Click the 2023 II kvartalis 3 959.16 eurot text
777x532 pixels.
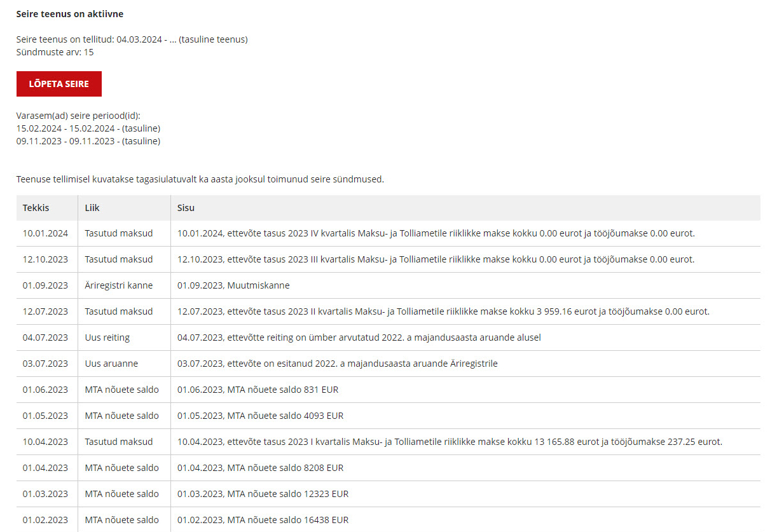click(443, 311)
